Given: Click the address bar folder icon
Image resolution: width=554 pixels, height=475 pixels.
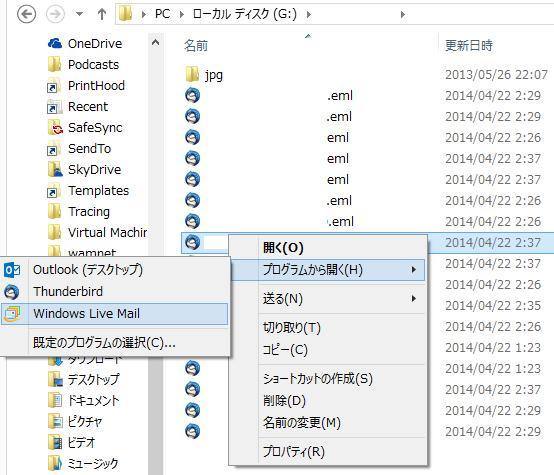Looking at the screenshot, I should pyautogui.click(x=125, y=14).
